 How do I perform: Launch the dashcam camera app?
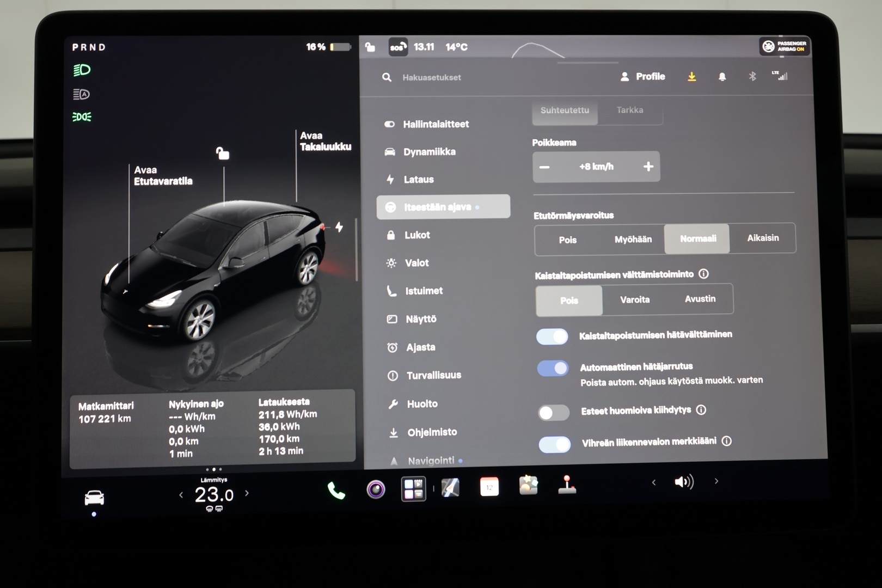[x=376, y=489]
